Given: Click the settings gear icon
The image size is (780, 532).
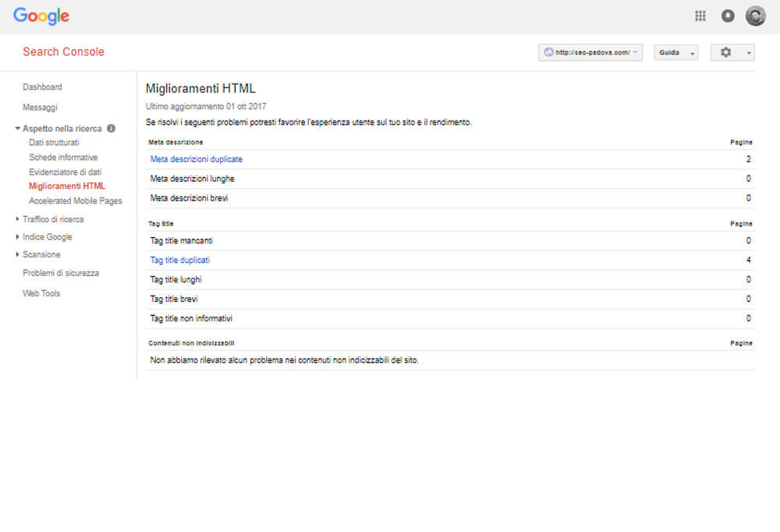Looking at the screenshot, I should [x=725, y=52].
